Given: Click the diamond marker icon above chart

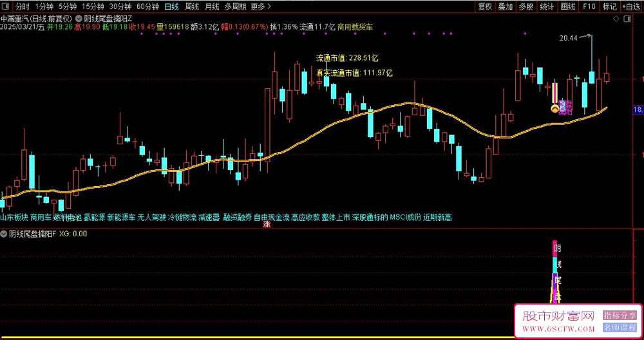Looking at the screenshot, I should (616, 19).
